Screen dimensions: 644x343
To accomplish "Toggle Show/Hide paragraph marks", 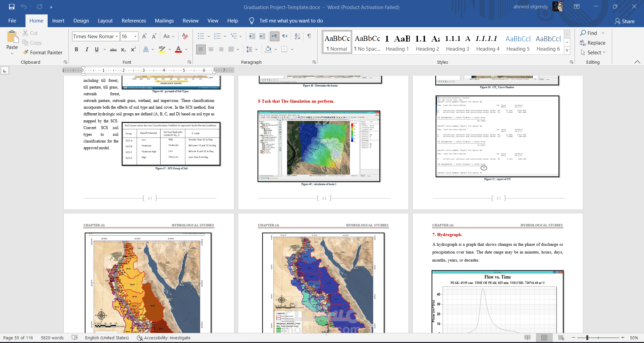I will (309, 36).
